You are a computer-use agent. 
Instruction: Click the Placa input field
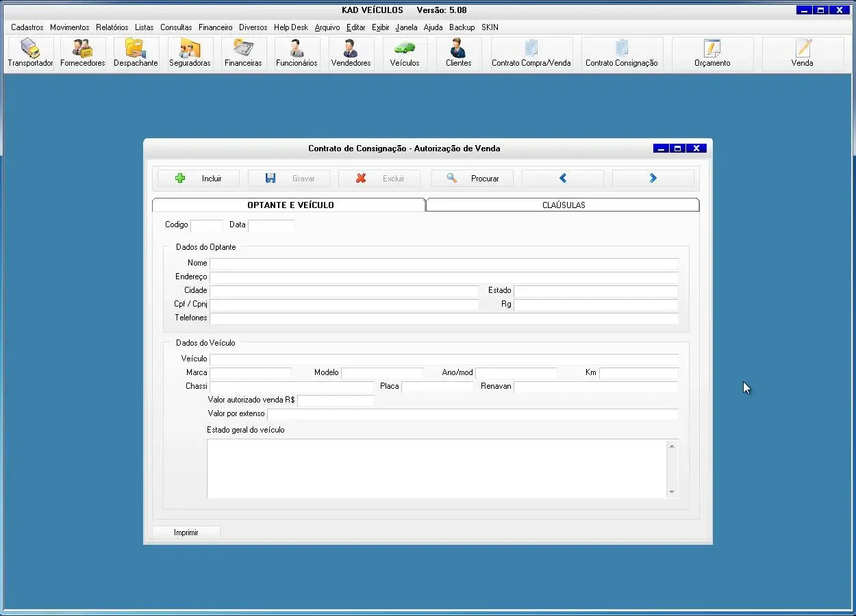[x=437, y=387]
